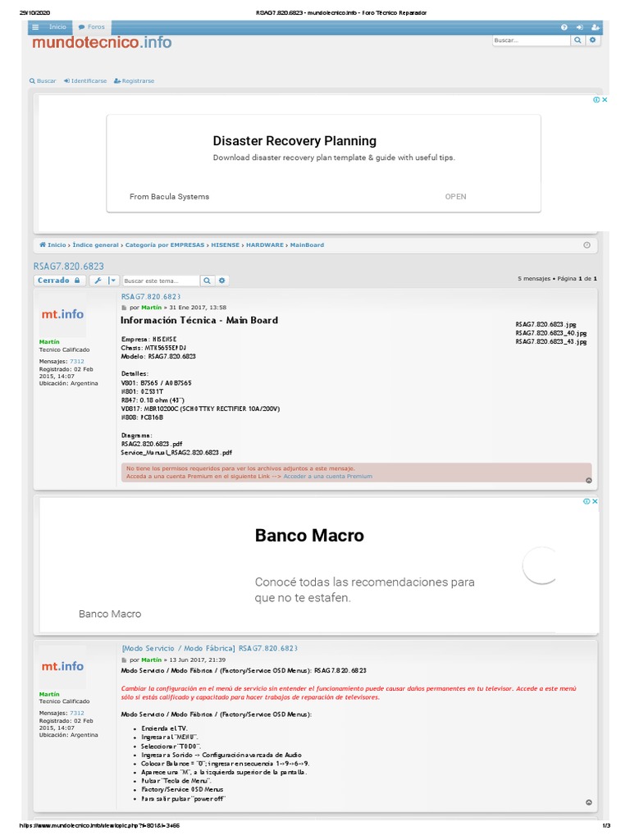Open 7312 messages count in second post

(x=76, y=714)
